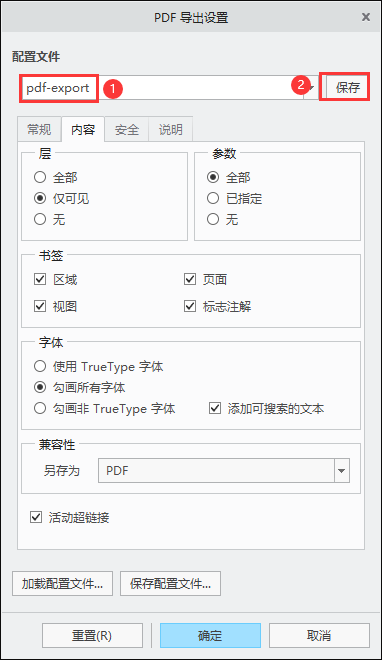Select 已指定 radio under 参数
Image resolution: width=382 pixels, height=660 pixels.
click(x=213, y=198)
